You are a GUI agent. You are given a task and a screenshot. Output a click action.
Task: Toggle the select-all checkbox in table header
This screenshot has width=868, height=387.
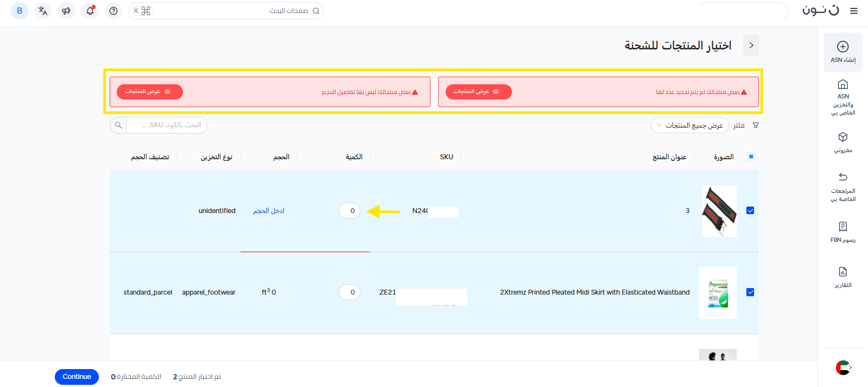(x=751, y=157)
